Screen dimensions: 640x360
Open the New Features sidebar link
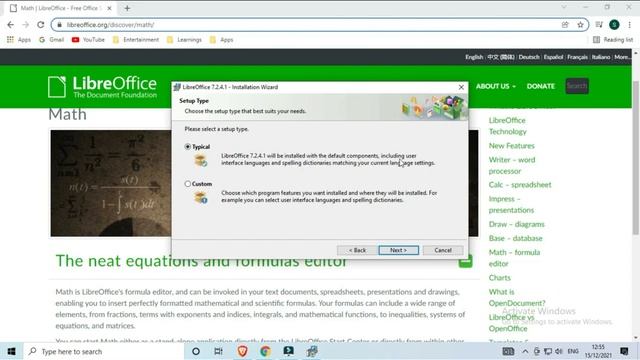pos(511,146)
